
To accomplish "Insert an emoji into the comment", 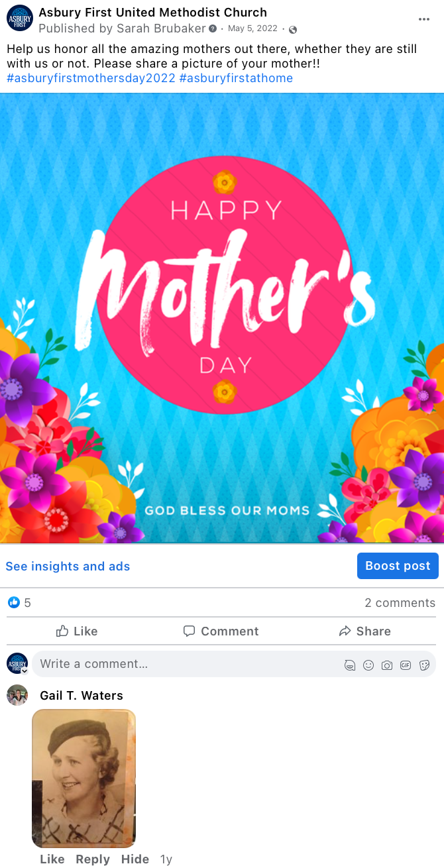I will (x=368, y=665).
